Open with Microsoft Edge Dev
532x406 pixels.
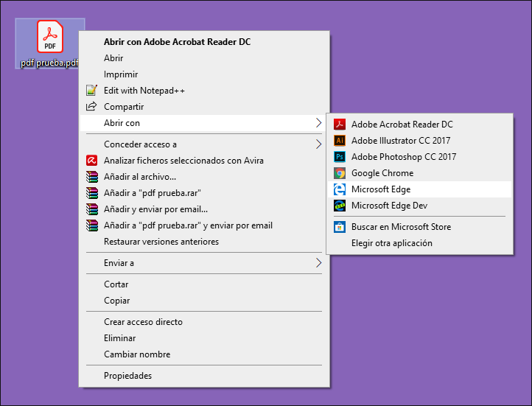click(x=420, y=206)
